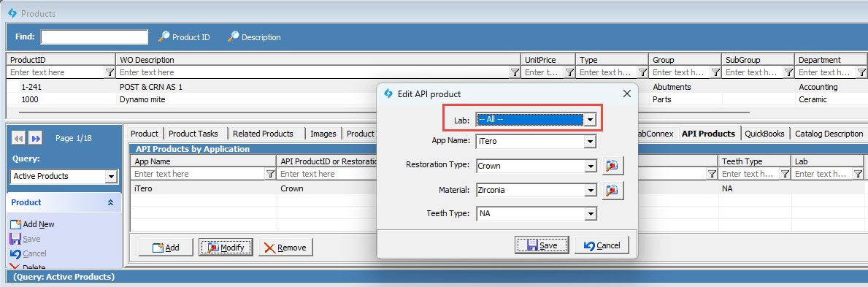Image resolution: width=868 pixels, height=287 pixels.
Task: Switch to the Catalog Description tab
Action: point(829,134)
